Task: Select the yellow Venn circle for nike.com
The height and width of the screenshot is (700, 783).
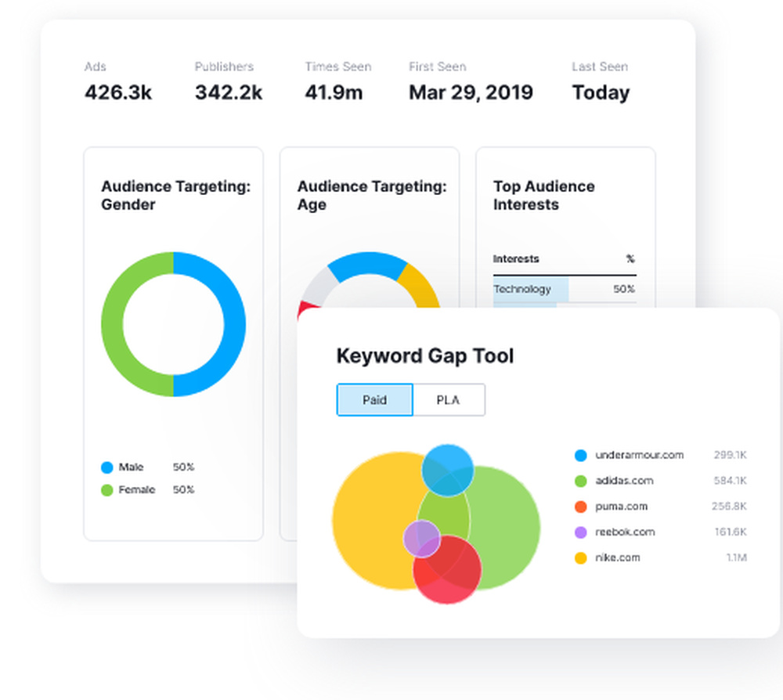Action: [x=376, y=517]
